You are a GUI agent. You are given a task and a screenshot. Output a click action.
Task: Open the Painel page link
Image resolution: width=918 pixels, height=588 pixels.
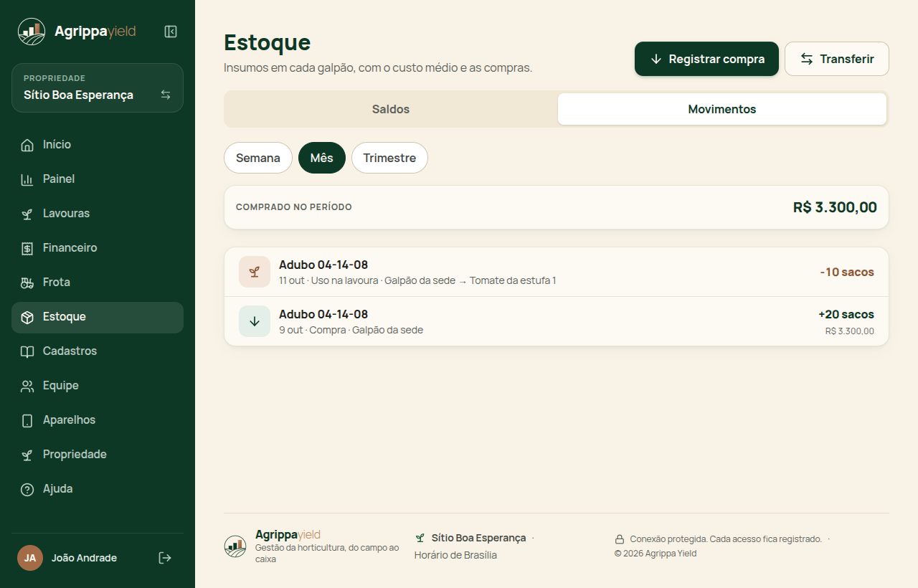98,179
